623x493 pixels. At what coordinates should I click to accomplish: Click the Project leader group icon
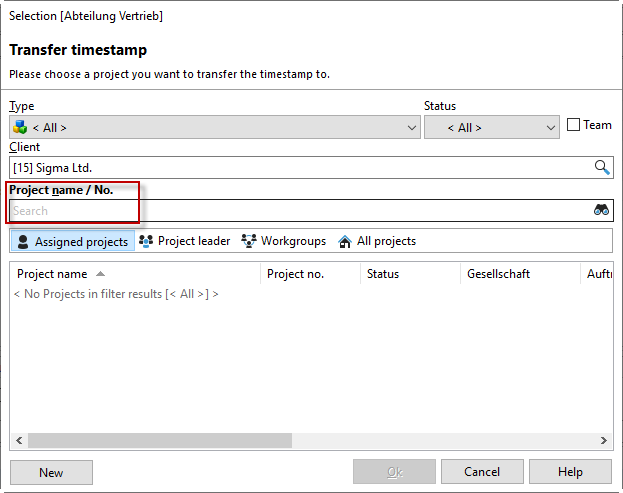(x=146, y=241)
